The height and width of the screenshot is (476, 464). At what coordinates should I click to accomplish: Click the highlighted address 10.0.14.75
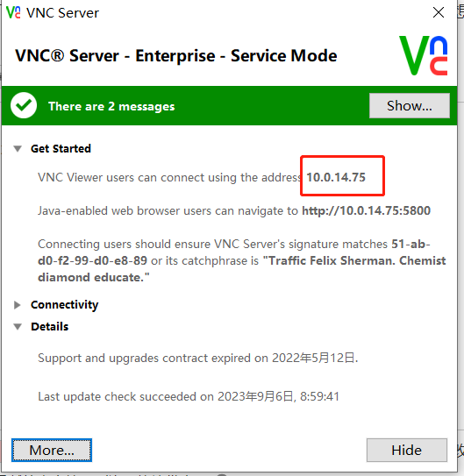click(x=336, y=177)
